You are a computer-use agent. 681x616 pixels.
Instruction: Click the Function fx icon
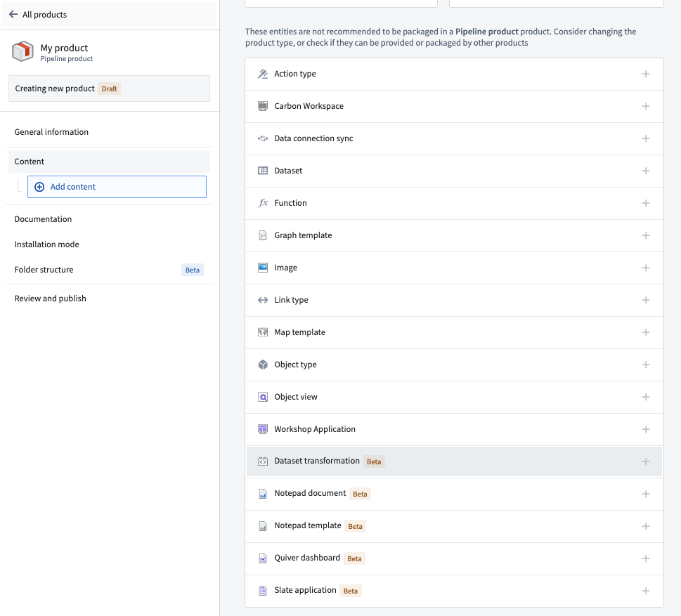click(x=263, y=203)
